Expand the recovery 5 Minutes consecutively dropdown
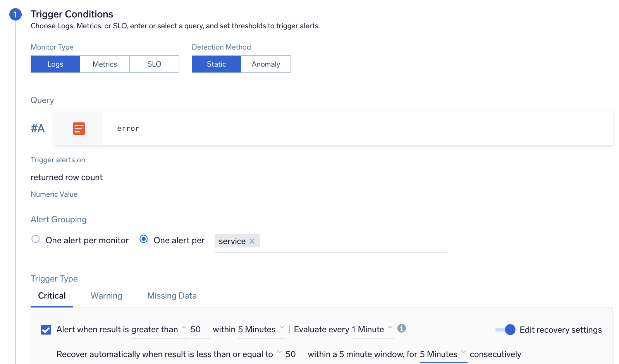This screenshot has width=619, height=364. (x=443, y=354)
